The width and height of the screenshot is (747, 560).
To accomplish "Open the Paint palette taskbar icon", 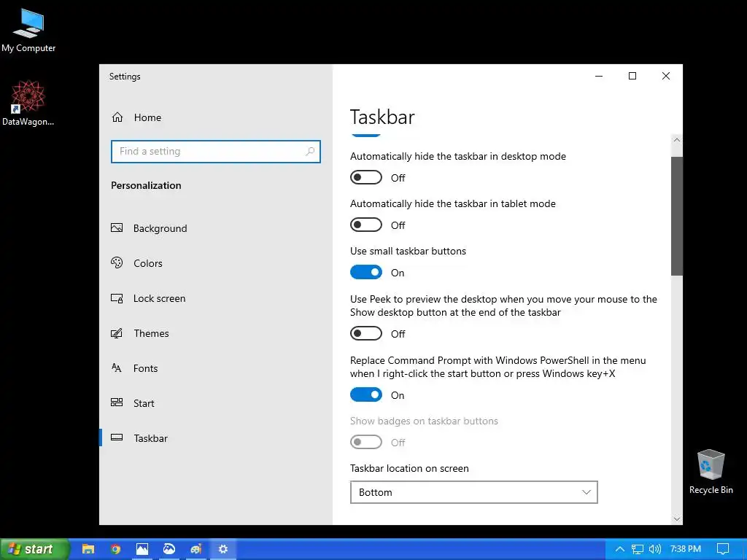I will (196, 549).
